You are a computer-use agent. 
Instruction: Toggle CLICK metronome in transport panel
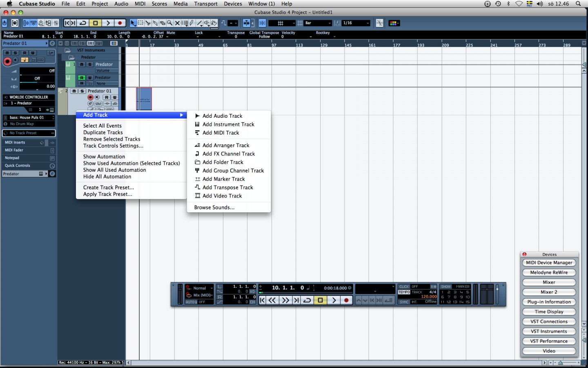click(x=404, y=287)
